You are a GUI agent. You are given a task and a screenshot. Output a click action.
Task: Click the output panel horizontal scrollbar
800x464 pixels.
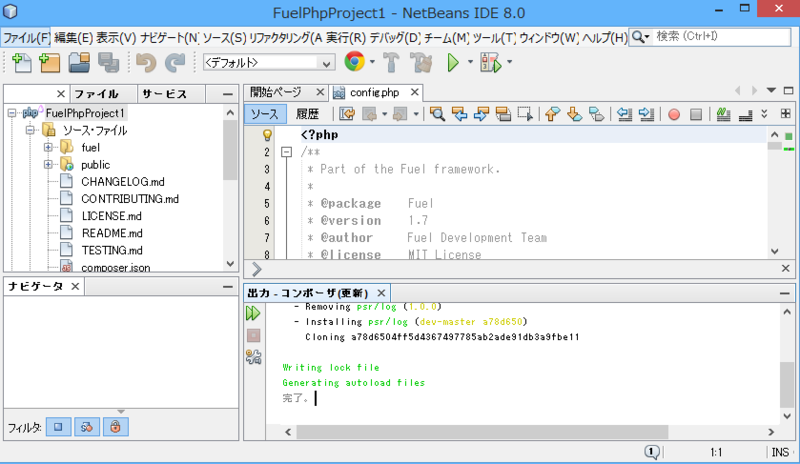(482, 432)
